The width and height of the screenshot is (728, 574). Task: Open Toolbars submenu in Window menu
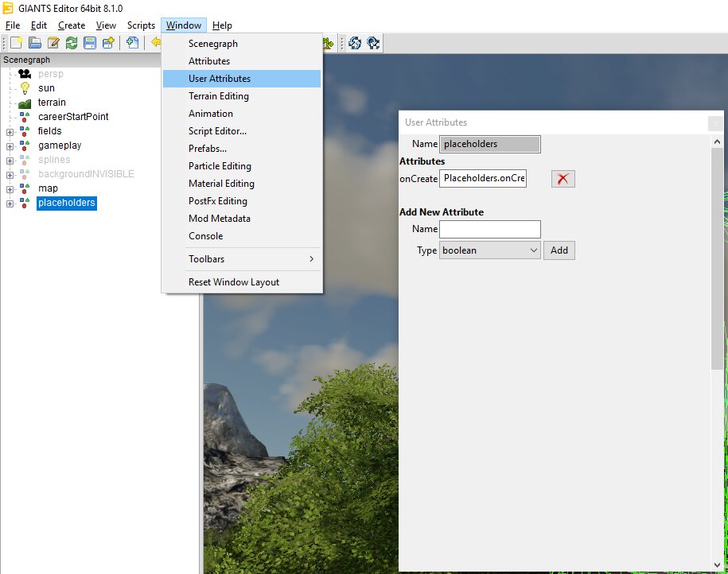click(x=242, y=259)
